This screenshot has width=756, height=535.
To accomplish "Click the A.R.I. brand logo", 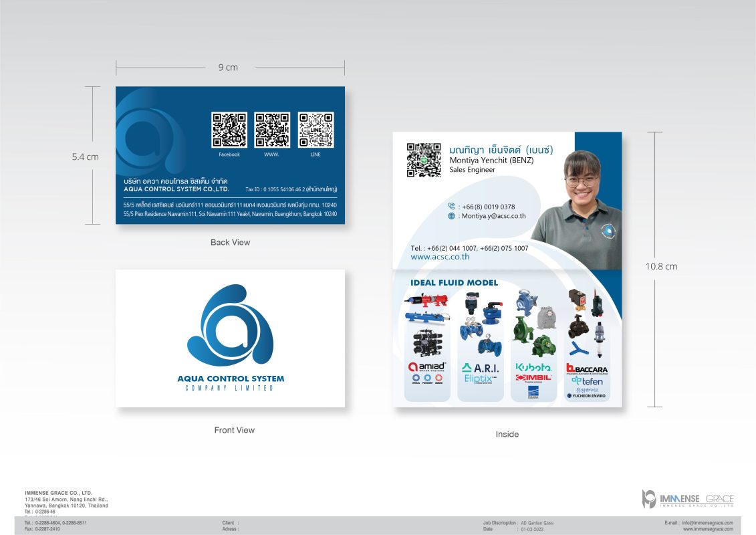I will coord(480,368).
